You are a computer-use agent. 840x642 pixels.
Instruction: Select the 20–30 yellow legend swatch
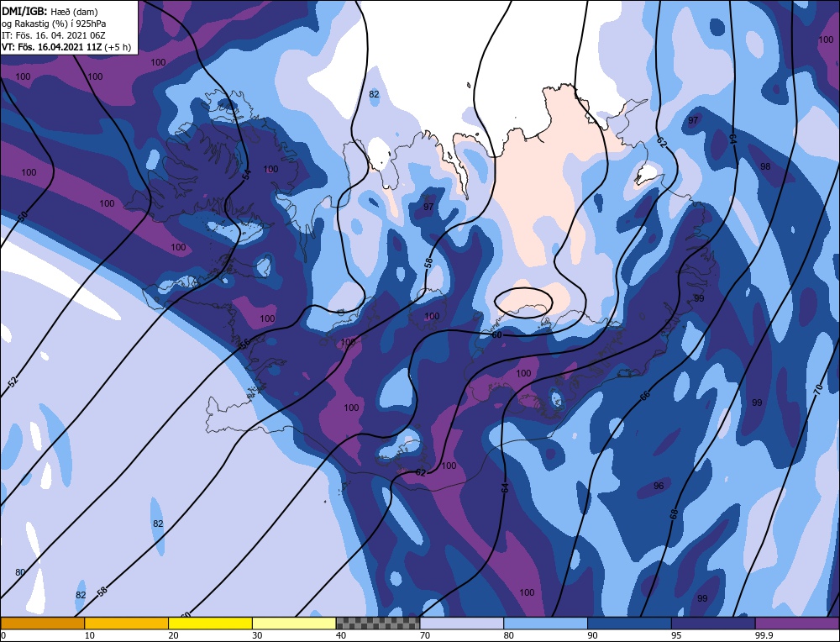tap(210, 623)
